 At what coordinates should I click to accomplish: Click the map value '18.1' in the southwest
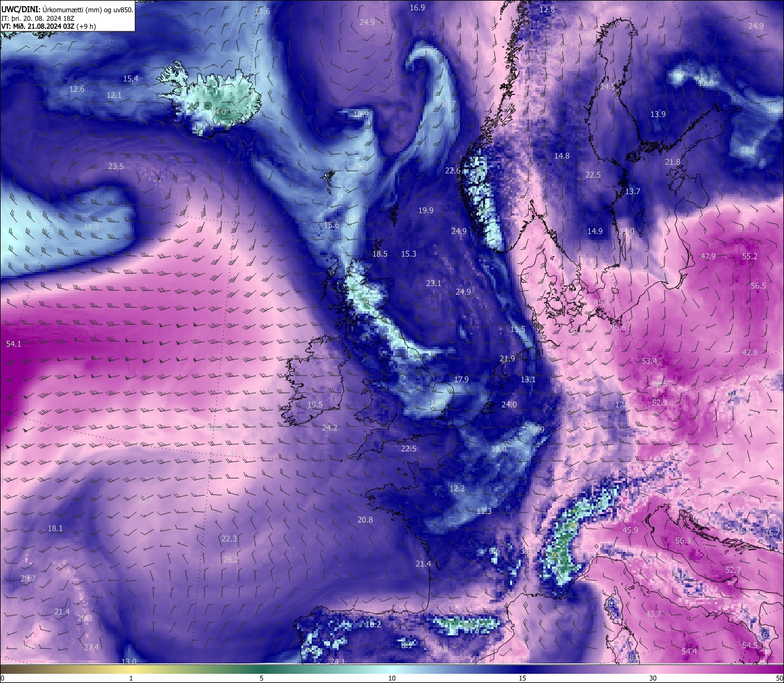(55, 529)
